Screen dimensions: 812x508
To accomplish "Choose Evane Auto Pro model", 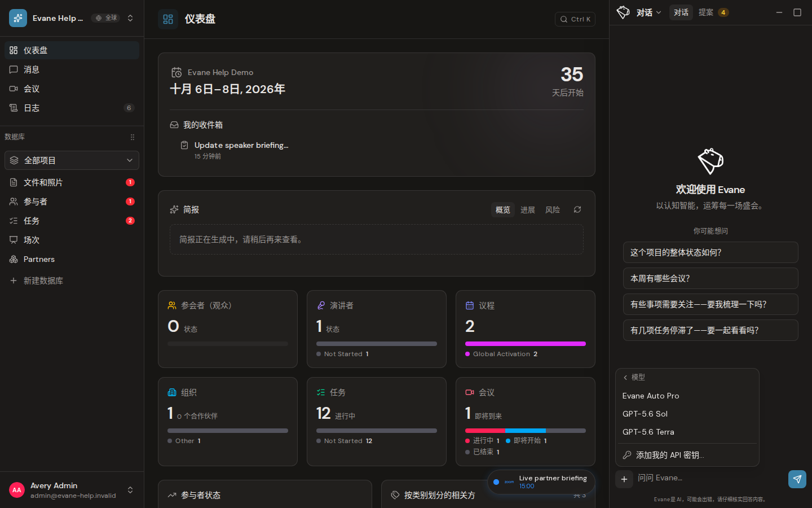I will (687, 396).
